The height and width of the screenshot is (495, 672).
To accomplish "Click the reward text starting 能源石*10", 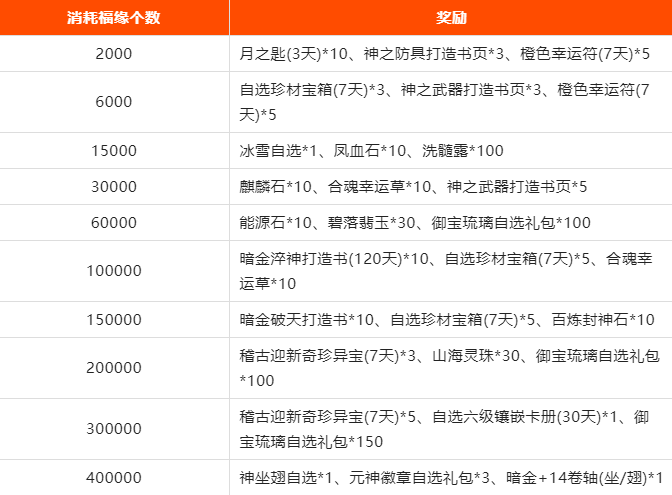I will [x=415, y=222].
